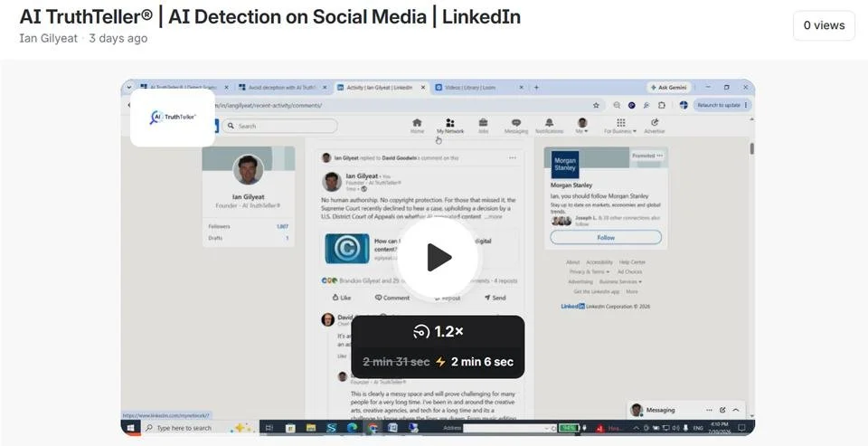The height and width of the screenshot is (446, 868).
Task: Expand post text with the more link
Action: (494, 216)
